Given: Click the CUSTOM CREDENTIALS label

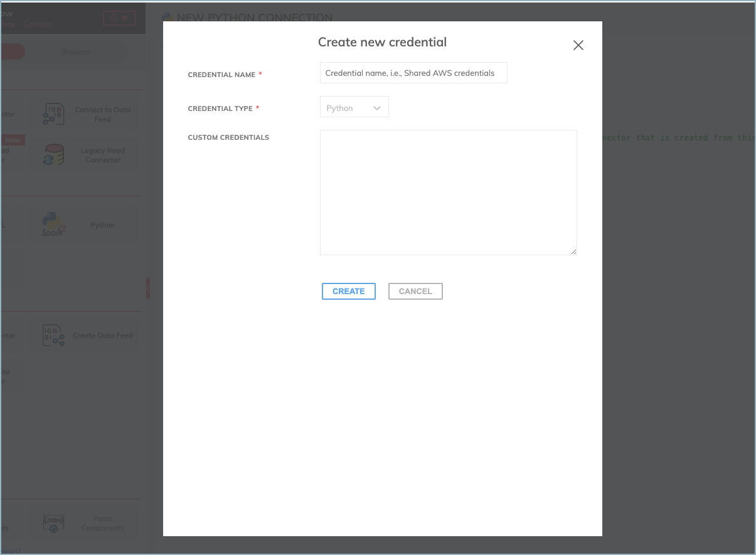Looking at the screenshot, I should click(228, 137).
